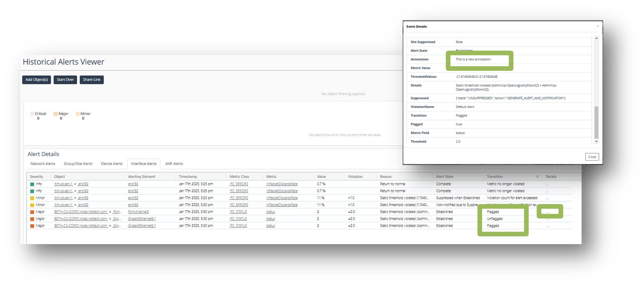The height and width of the screenshot is (285, 644).
Task: Click the Critical severity legend swatch
Action: [32, 114]
